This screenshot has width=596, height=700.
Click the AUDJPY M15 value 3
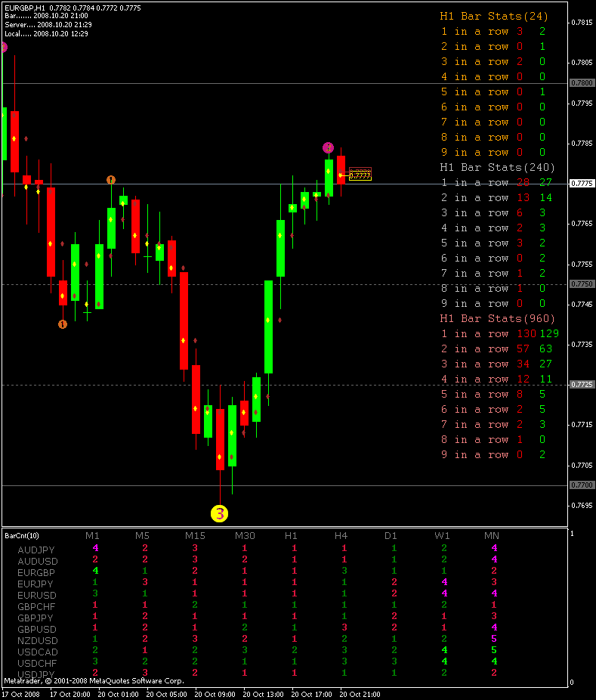click(x=195, y=548)
